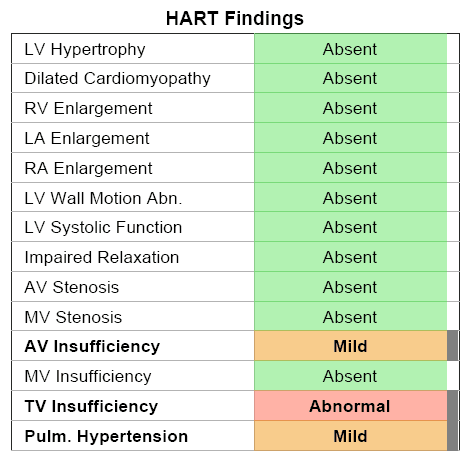Open the TV Insufficiency bold label

(91, 406)
